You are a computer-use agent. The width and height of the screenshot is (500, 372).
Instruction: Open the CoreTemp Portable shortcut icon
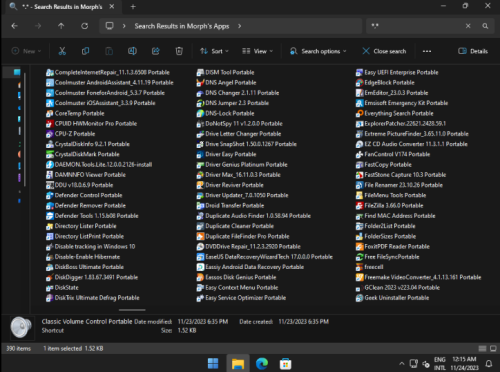click(50, 113)
